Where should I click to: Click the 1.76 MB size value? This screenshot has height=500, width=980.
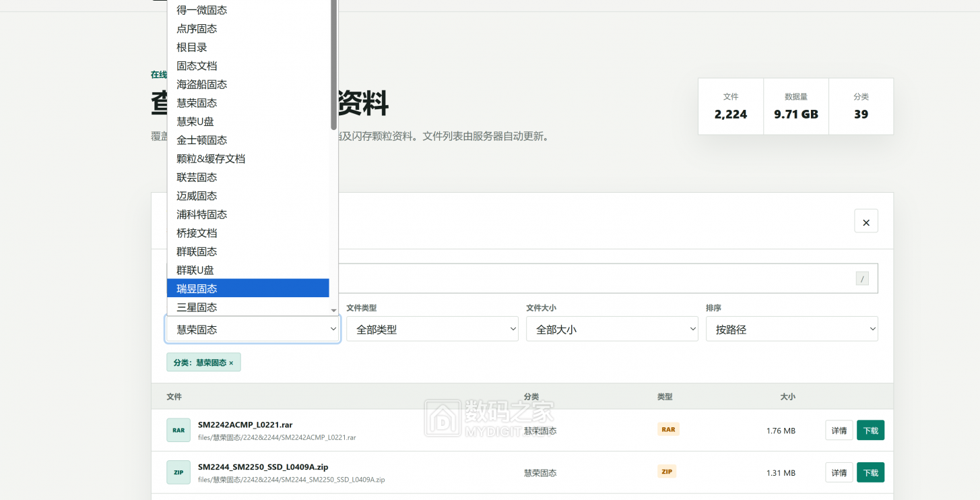[781, 431]
